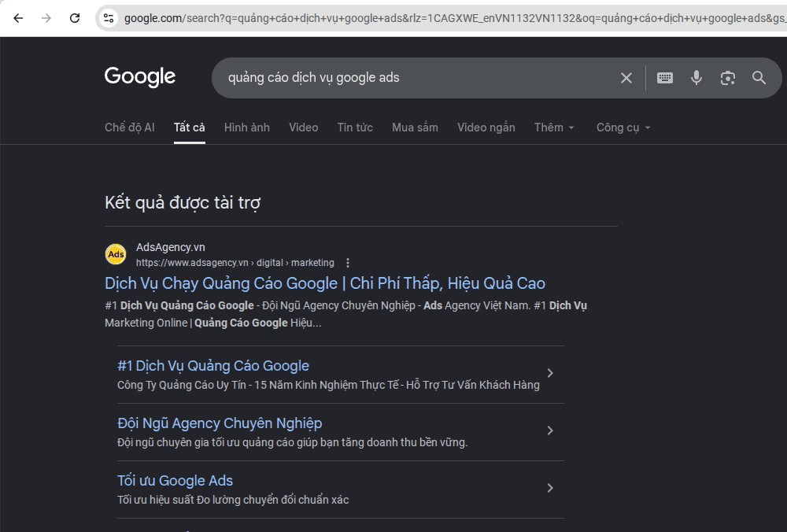Click text Tối ưu hiệu suất Đo lường chuyển đổi

click(x=233, y=500)
